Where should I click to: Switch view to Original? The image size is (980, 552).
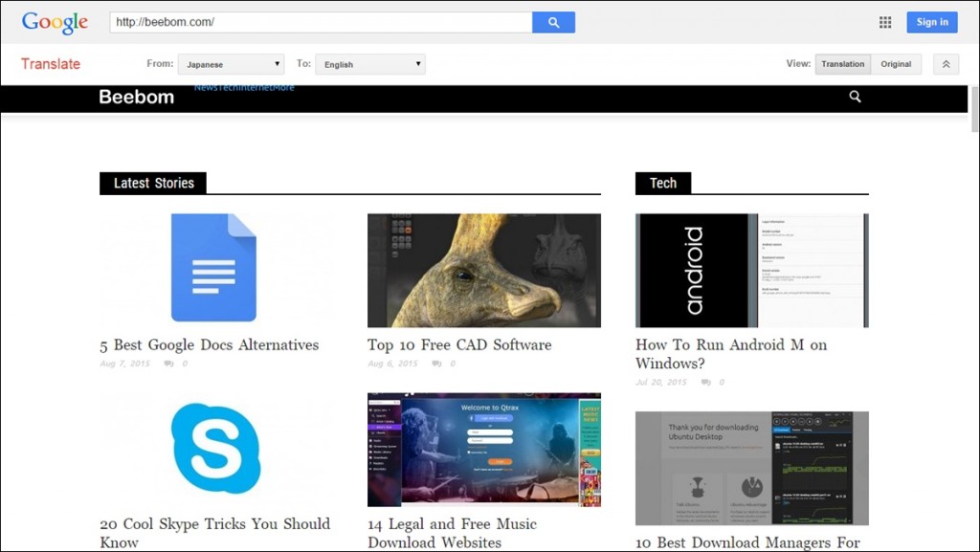point(896,64)
